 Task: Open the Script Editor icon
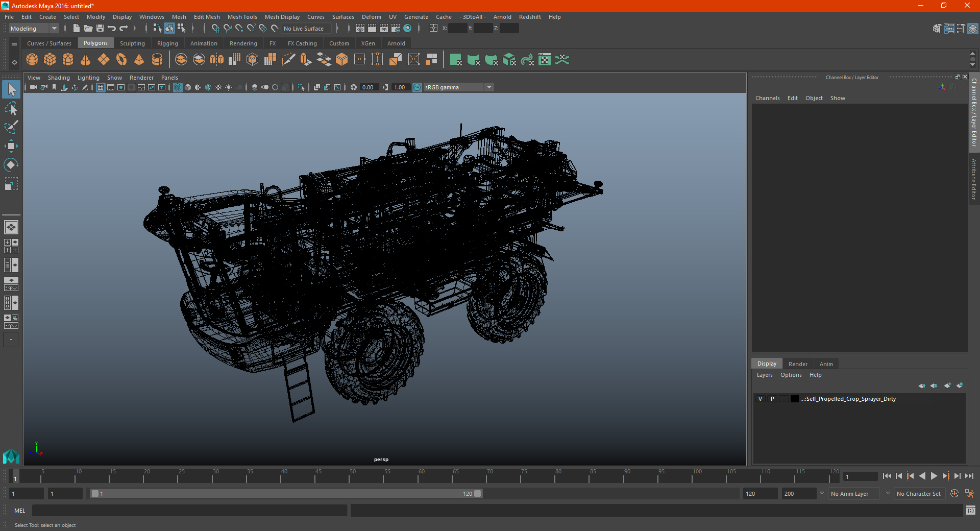(971, 510)
